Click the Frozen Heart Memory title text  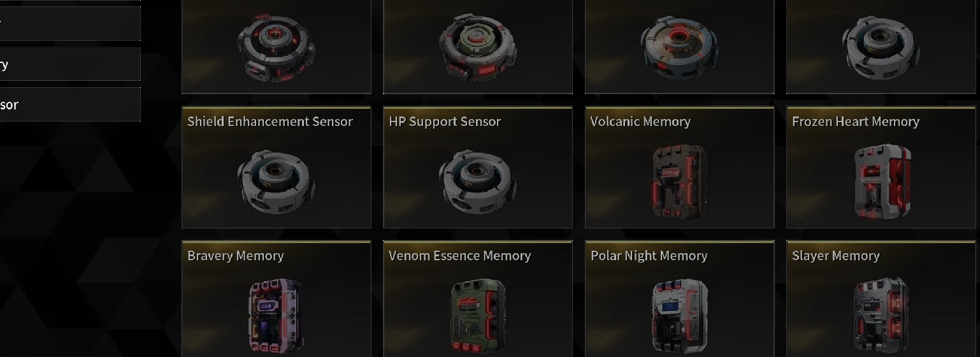pyautogui.click(x=856, y=122)
